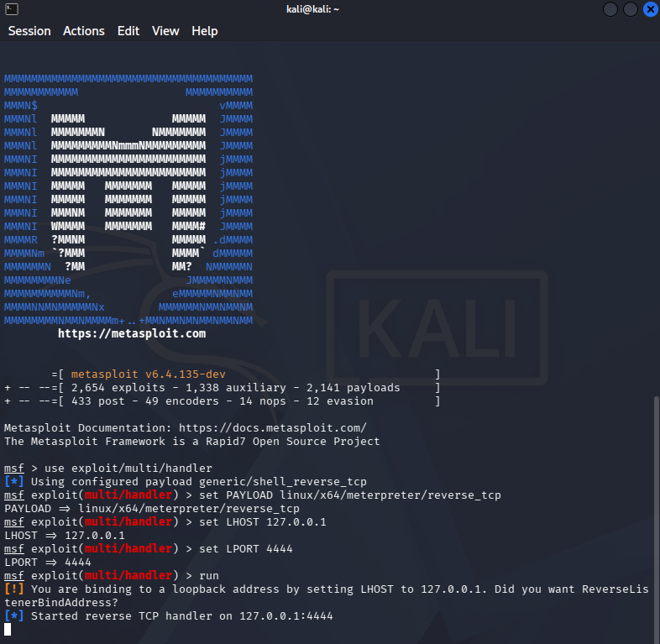
Task: Open the Edit menu
Action: tap(128, 31)
